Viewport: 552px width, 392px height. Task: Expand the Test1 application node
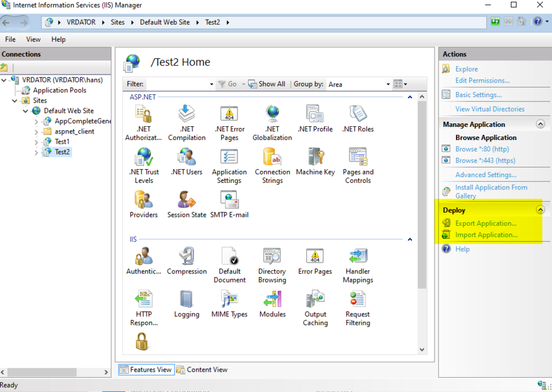(36, 142)
